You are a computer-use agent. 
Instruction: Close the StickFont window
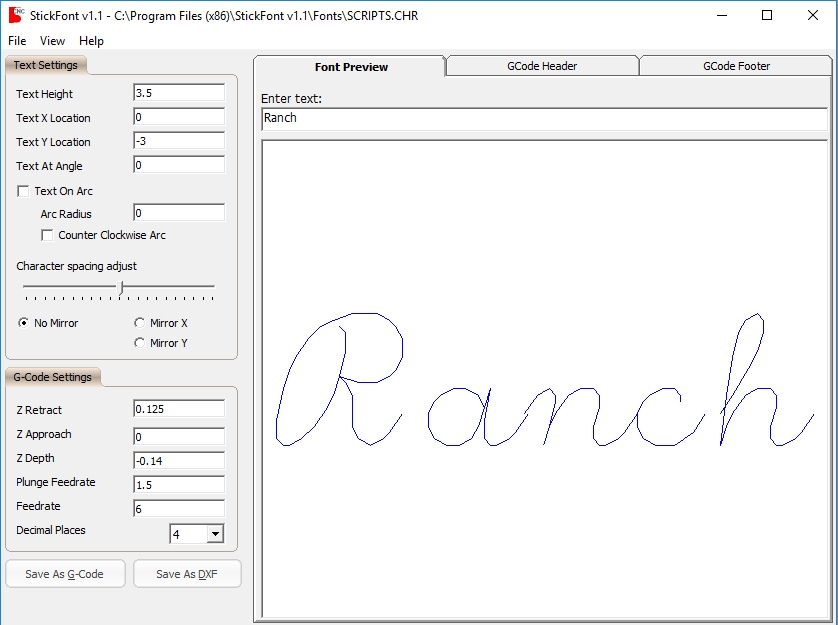(812, 16)
